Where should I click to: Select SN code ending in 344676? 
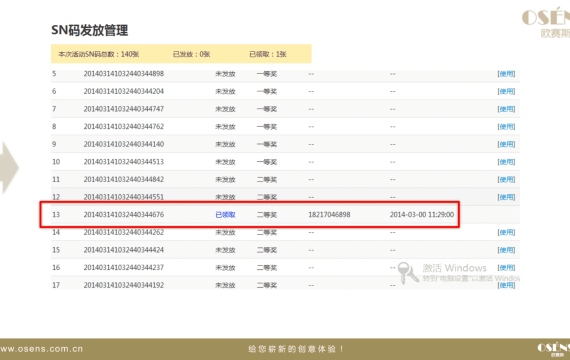[124, 215]
